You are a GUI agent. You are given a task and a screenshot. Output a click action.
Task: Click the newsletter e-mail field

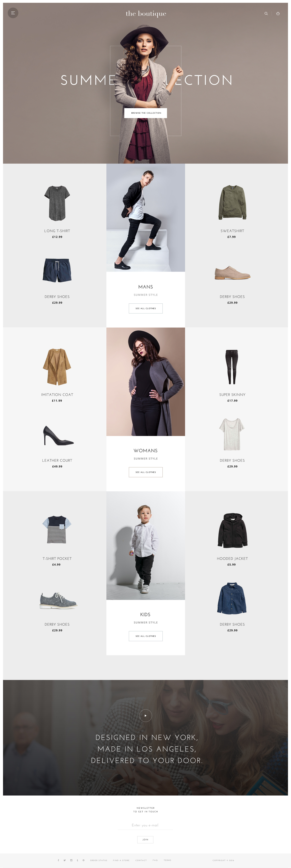[145, 825]
